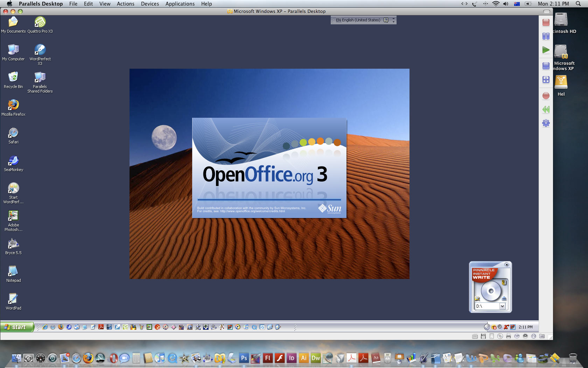Open language bar options arrow
Image resolution: width=588 pixels, height=368 pixels.
(x=394, y=22)
